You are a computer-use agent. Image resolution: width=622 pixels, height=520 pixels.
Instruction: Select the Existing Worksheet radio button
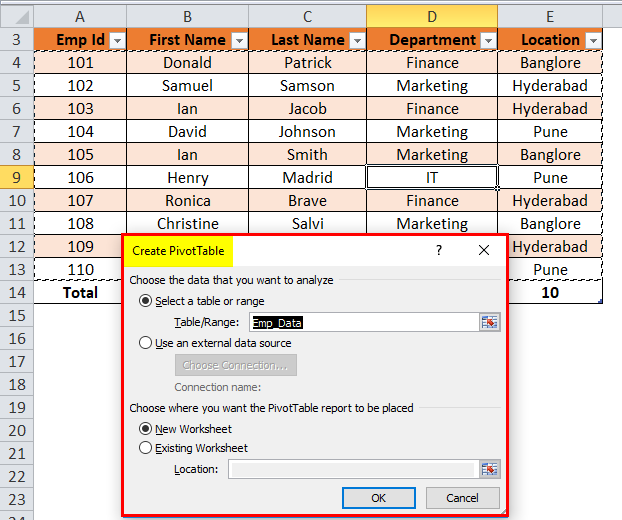(146, 448)
